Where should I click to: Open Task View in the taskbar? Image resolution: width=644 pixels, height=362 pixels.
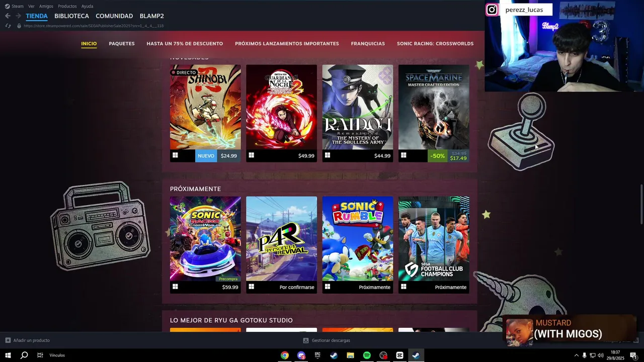pos(40,355)
